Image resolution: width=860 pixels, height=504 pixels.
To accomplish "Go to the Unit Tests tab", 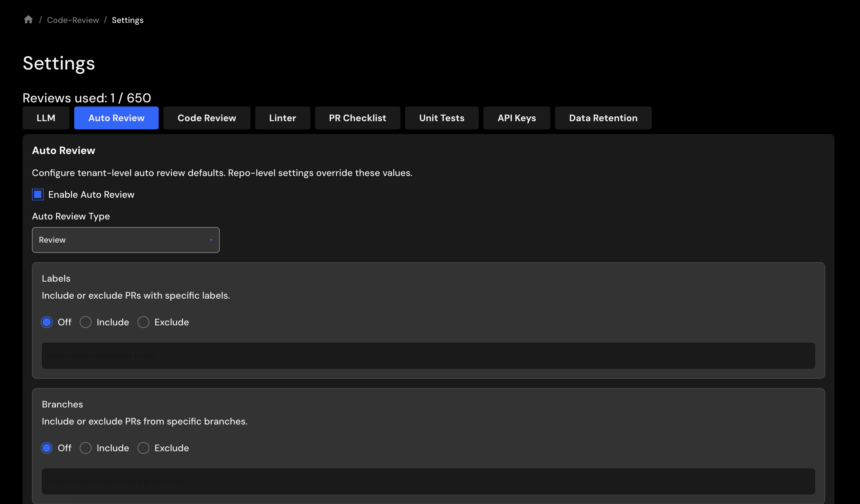I will 442,118.
